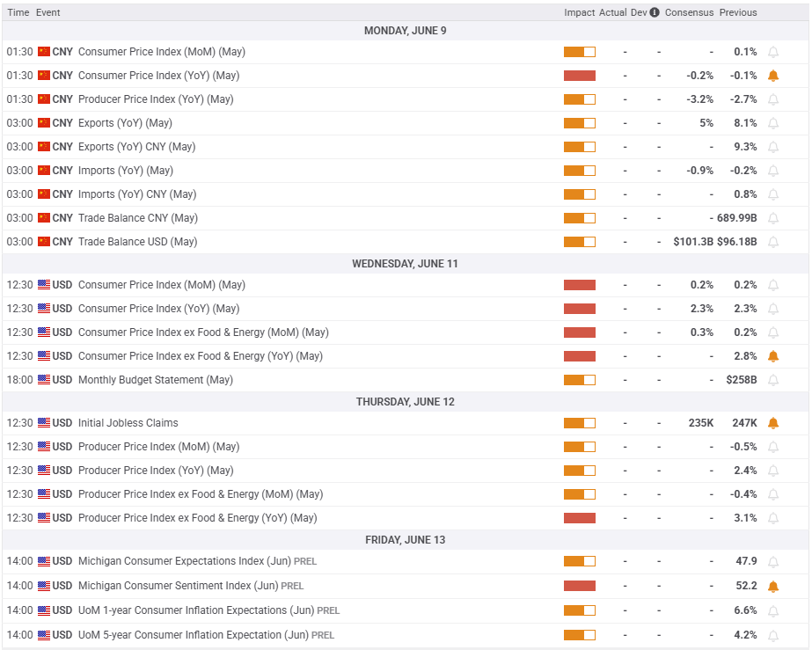
Task: Enable alert bell for USD Monthly Budget Statement
Action: [773, 380]
